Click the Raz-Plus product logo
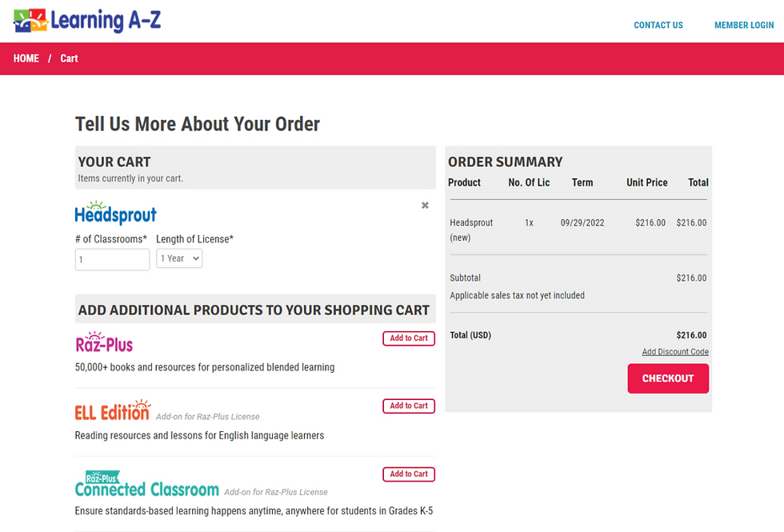Image resolution: width=784 pixels, height=532 pixels. point(104,343)
